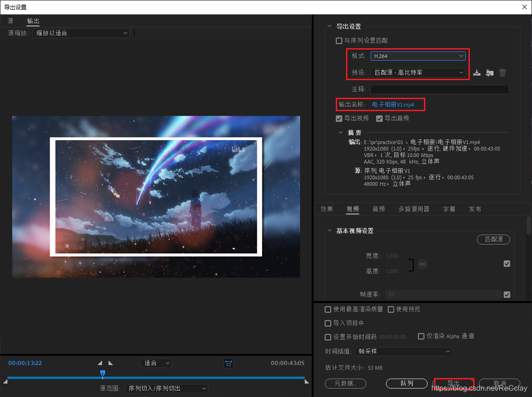The height and width of the screenshot is (397, 532).
Task: Toggle the 导出音频 checkbox
Action: click(x=379, y=119)
